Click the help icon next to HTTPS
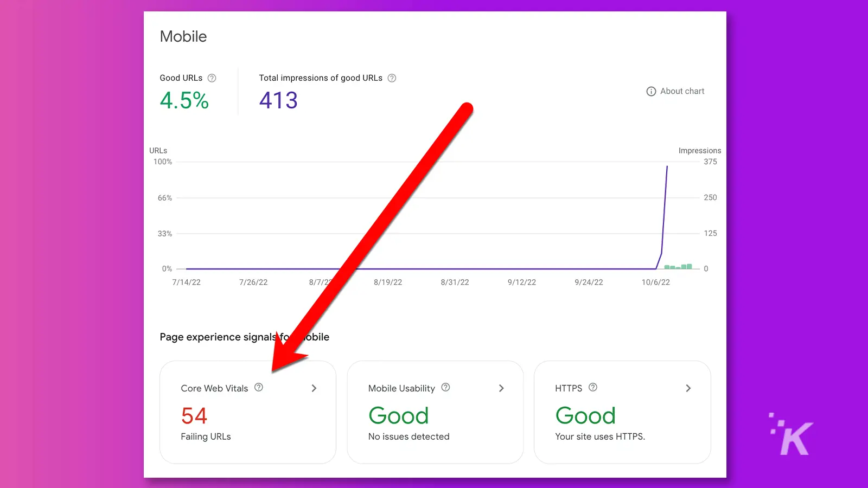The image size is (868, 488). pos(593,387)
